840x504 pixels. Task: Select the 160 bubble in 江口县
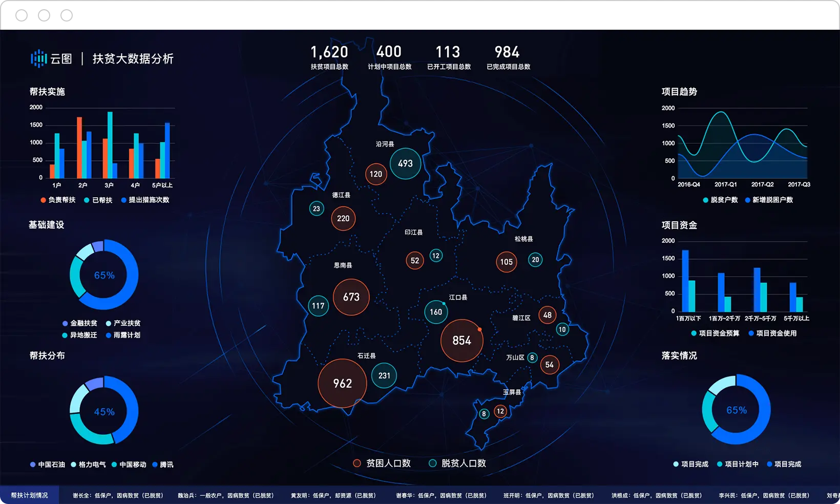click(436, 312)
